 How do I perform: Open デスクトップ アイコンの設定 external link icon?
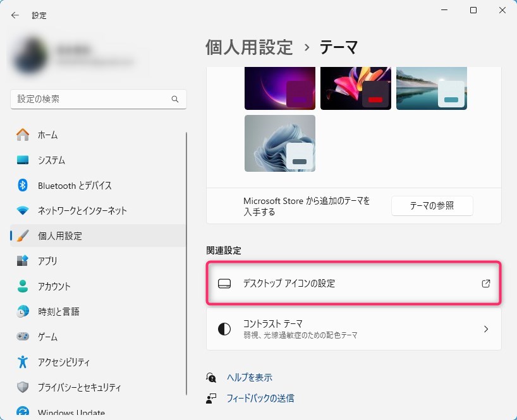[485, 284]
